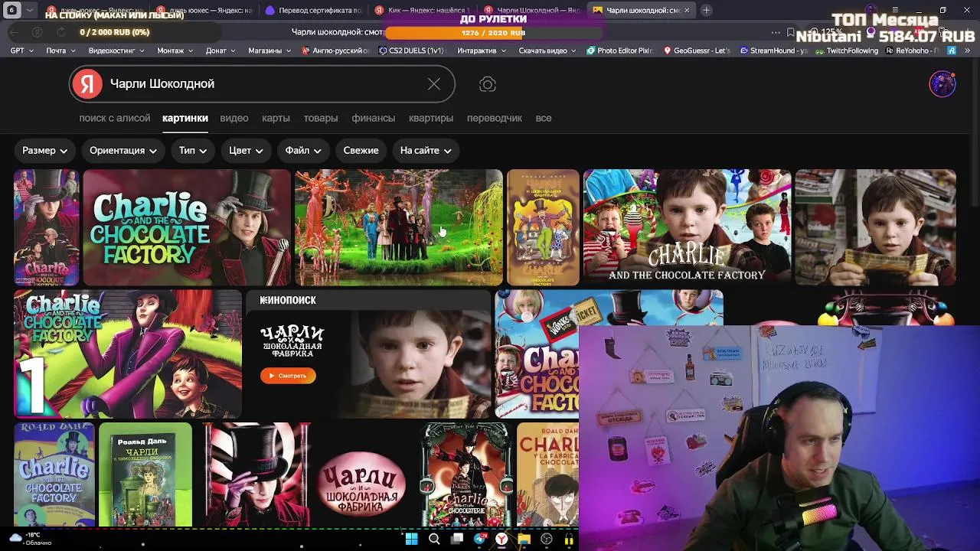The height and width of the screenshot is (551, 980).
Task: Expand the Скачать видео bookmarks folder
Action: click(547, 51)
